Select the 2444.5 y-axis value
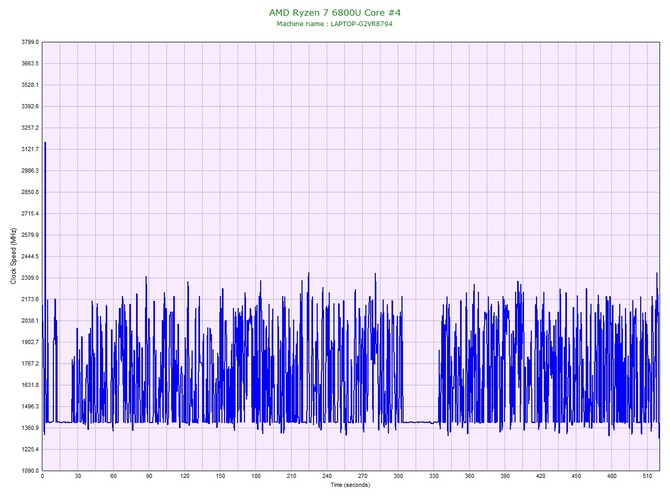This screenshot has width=670, height=502. pos(30,256)
